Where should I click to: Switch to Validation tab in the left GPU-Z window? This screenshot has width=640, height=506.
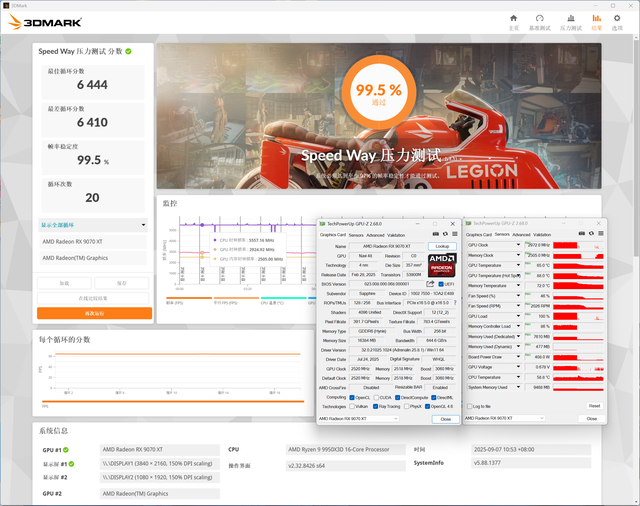point(396,235)
